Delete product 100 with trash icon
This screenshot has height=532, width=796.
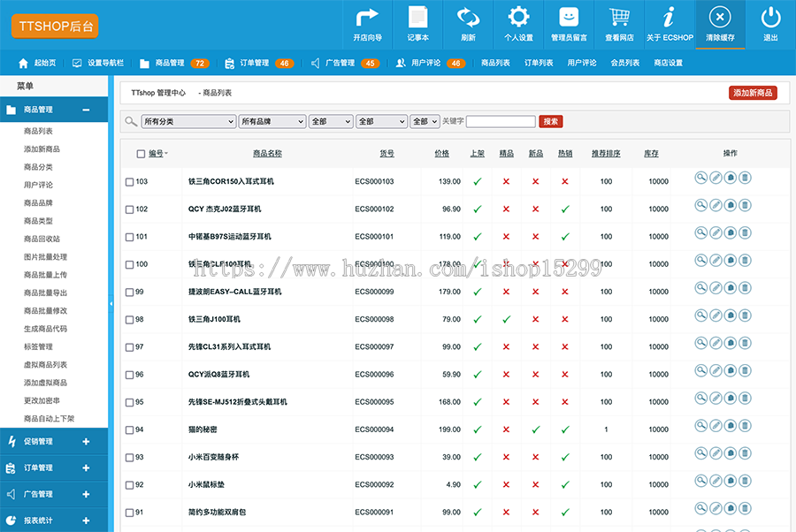745,260
